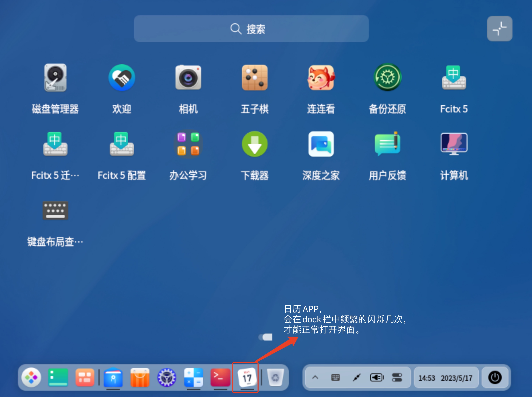Expand the 办公学习 app folder

click(188, 144)
